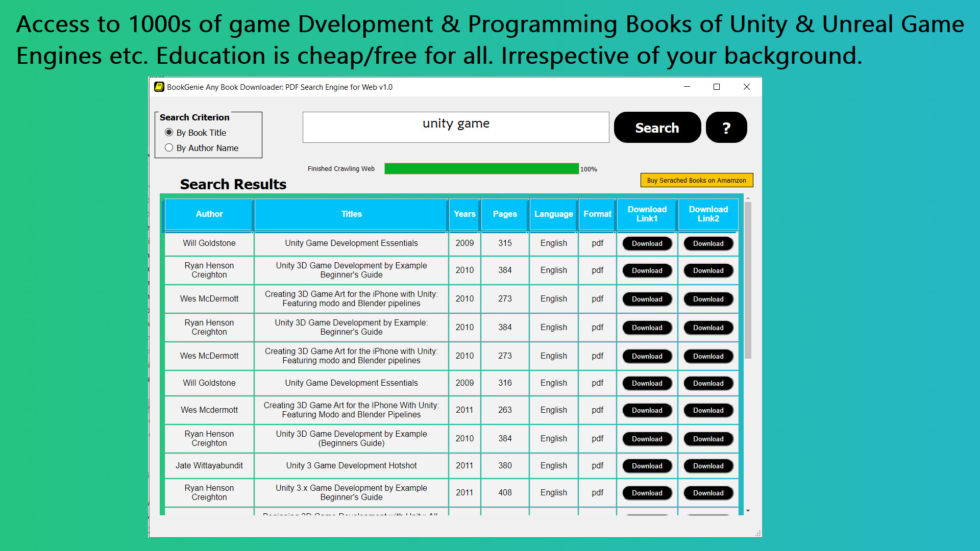This screenshot has width=980, height=551.
Task: Click the Titles column header
Action: click(351, 214)
